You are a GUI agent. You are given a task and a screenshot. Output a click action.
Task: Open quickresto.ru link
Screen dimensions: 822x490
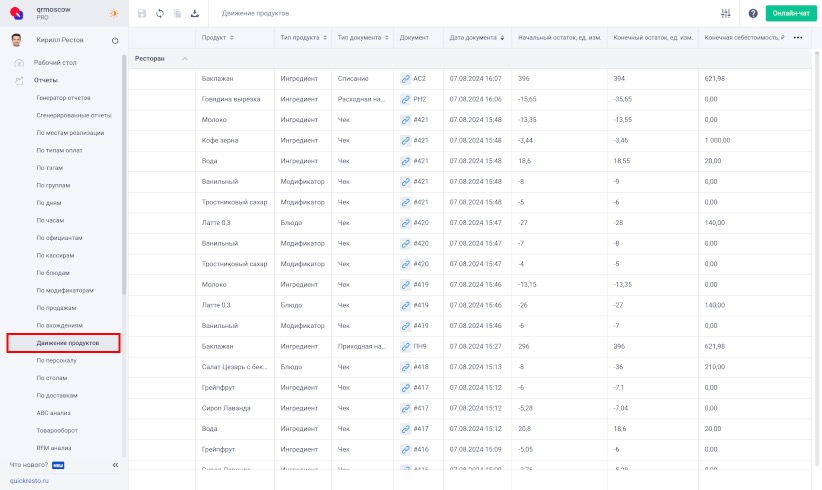pyautogui.click(x=29, y=481)
